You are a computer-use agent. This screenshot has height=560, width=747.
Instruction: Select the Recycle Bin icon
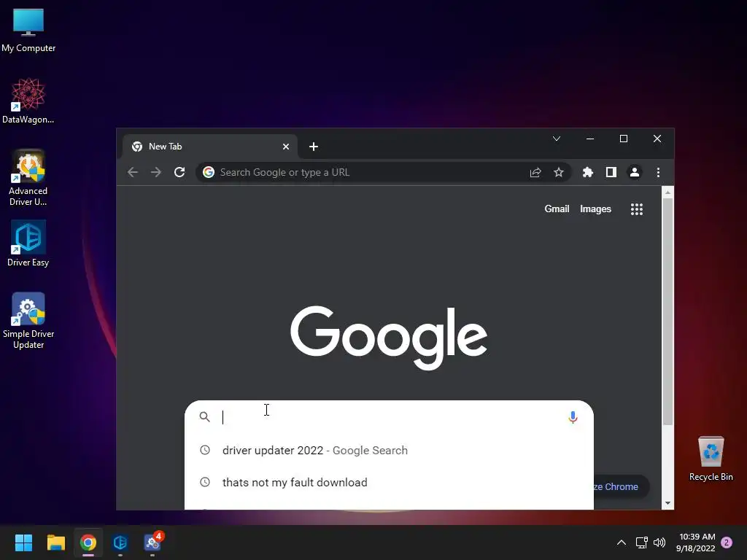[711, 459]
